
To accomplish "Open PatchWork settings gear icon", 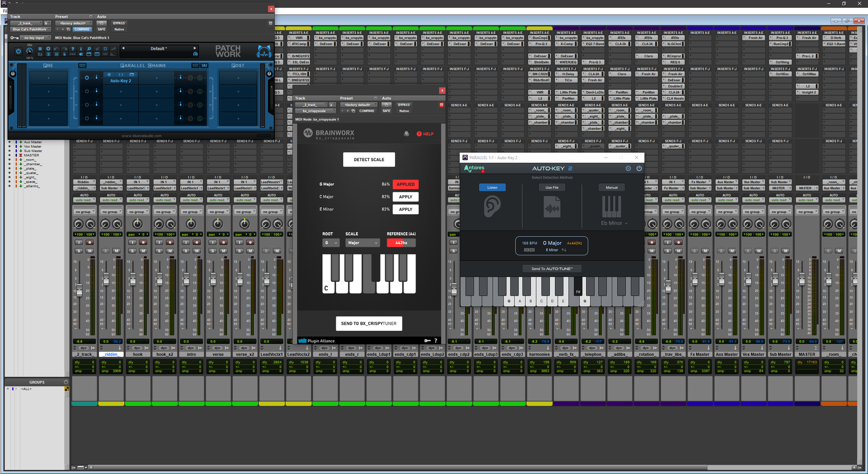I will 48,49.
